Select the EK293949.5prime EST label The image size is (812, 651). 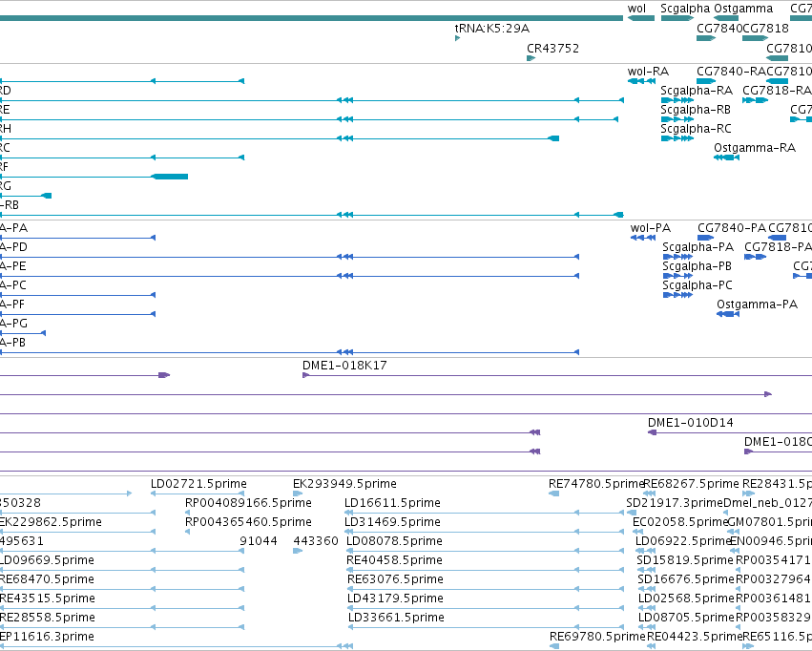344,484
